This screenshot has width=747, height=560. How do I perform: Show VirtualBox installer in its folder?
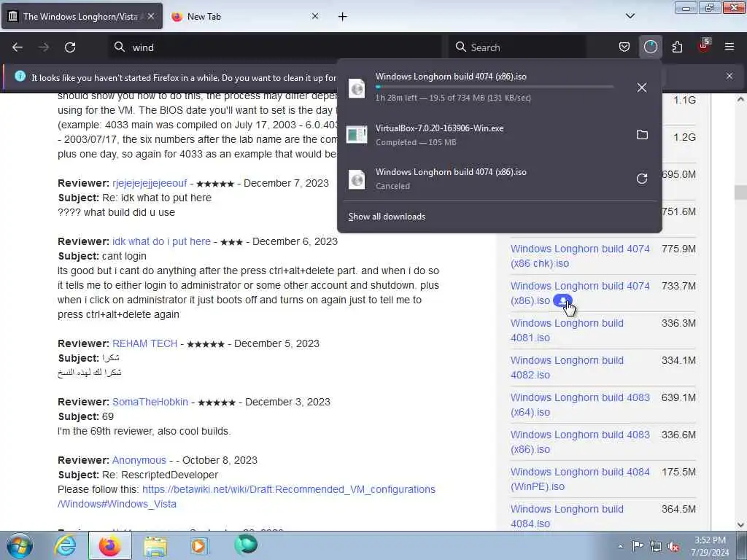(642, 135)
